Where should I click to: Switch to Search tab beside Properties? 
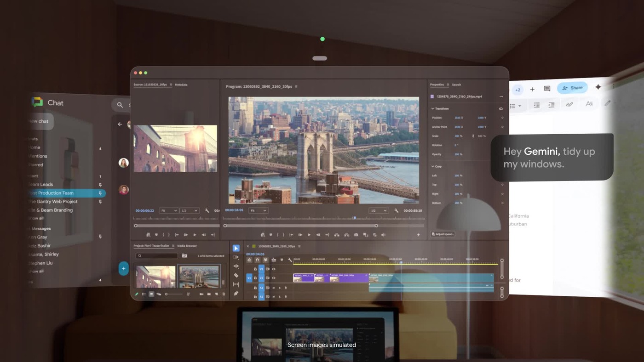pos(456,85)
